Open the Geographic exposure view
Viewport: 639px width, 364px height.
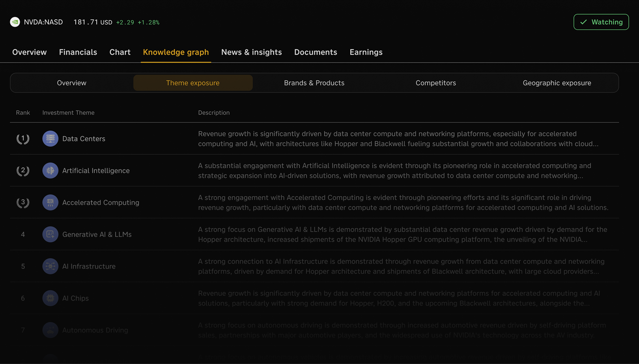[557, 83]
